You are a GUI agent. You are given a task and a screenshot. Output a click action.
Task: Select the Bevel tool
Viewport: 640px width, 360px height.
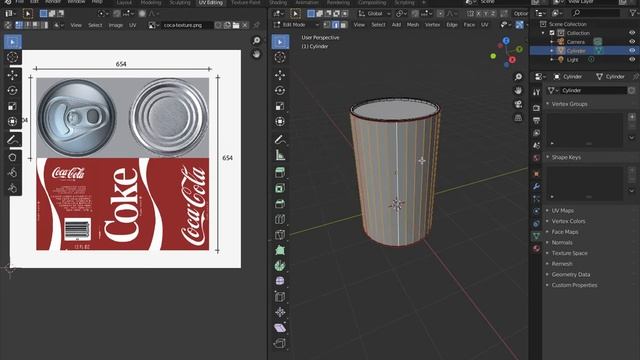280,219
